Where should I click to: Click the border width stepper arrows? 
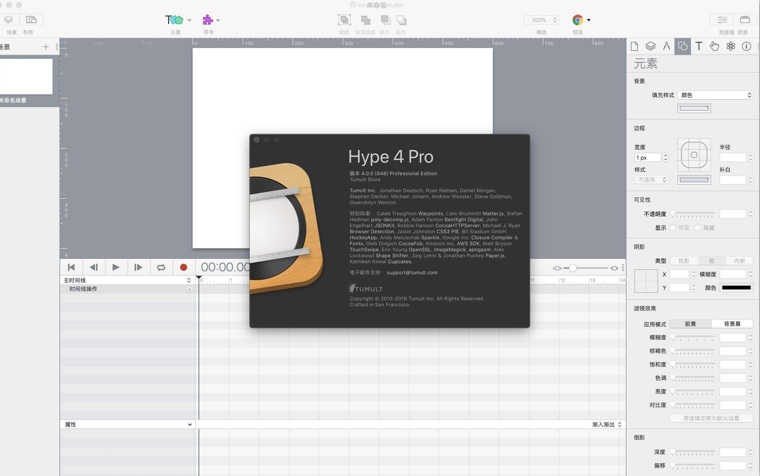pos(665,158)
